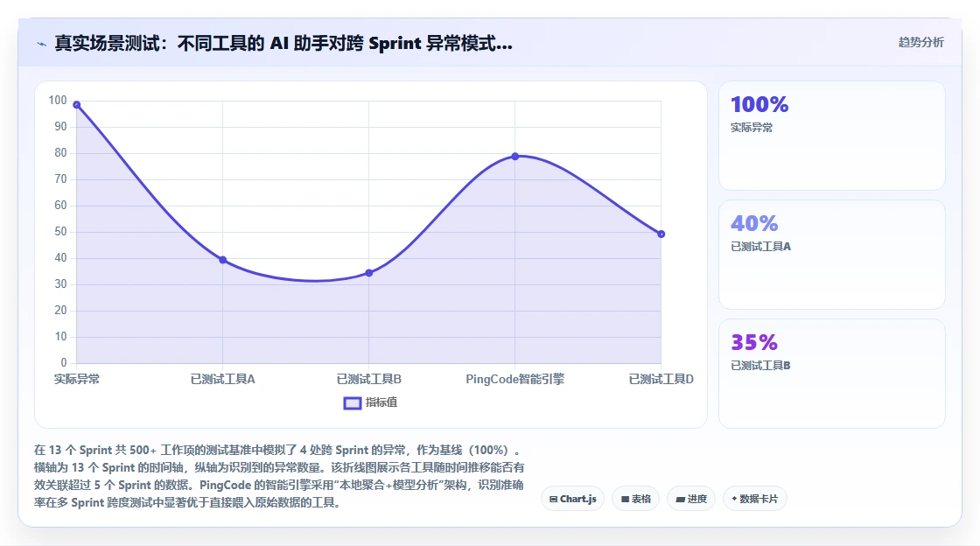The width and height of the screenshot is (980, 546).
Task: Click the trend icon beside the title
Action: click(x=42, y=45)
